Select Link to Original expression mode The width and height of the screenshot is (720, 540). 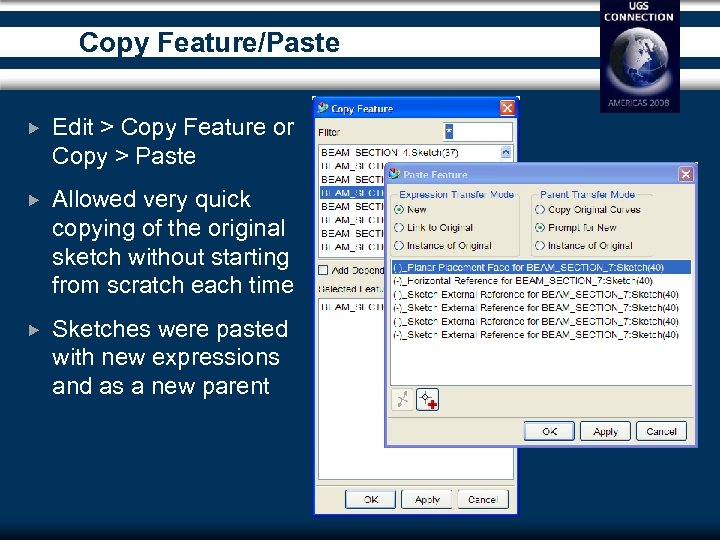pyautogui.click(x=399, y=228)
